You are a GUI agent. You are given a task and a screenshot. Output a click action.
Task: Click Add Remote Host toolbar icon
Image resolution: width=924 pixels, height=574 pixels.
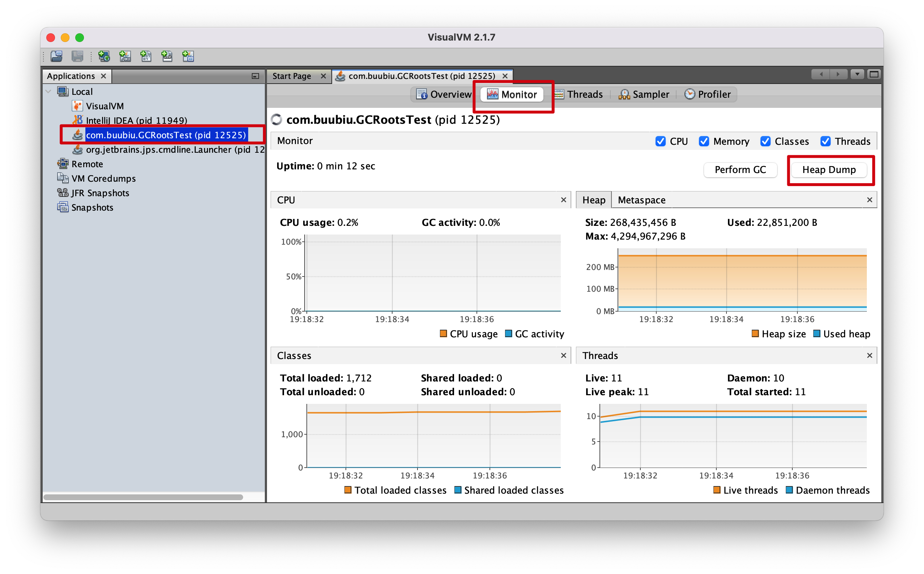point(103,56)
